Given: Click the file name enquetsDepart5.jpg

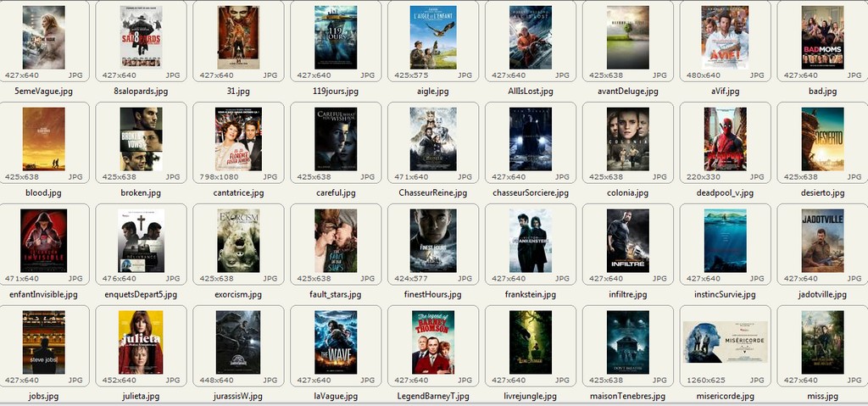Looking at the screenshot, I should point(142,295).
